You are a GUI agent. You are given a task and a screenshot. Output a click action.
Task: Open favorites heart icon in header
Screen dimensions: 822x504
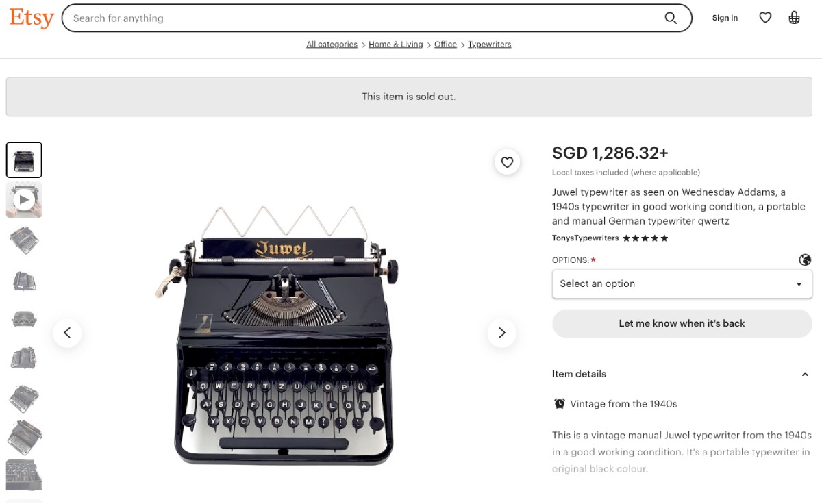(765, 18)
